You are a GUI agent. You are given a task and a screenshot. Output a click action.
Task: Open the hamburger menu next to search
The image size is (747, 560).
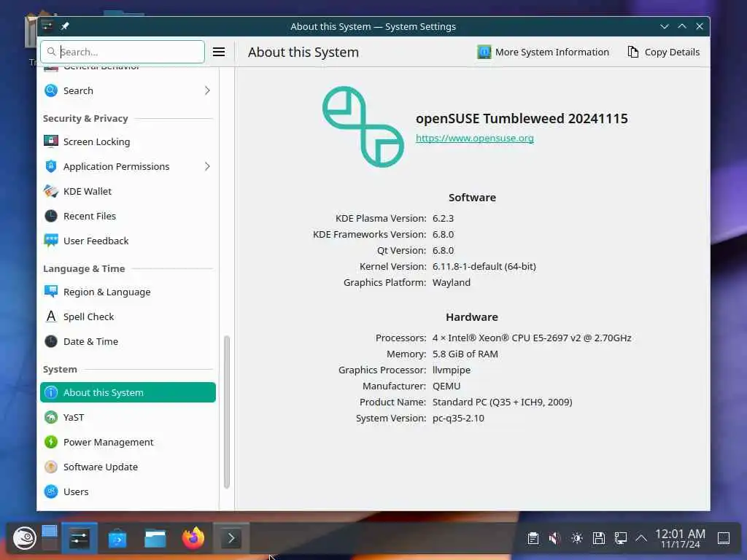coord(219,52)
